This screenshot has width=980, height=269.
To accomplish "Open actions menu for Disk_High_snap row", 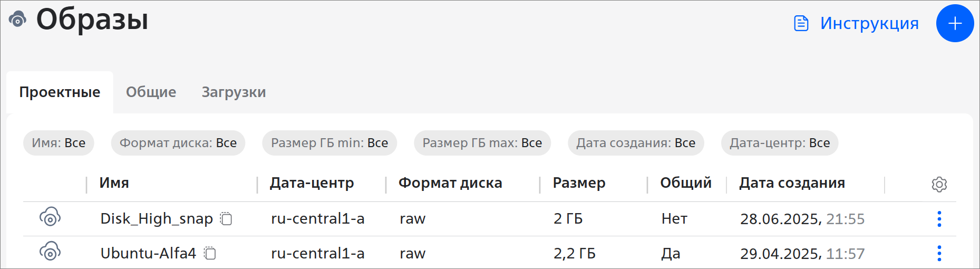I will pos(939,218).
